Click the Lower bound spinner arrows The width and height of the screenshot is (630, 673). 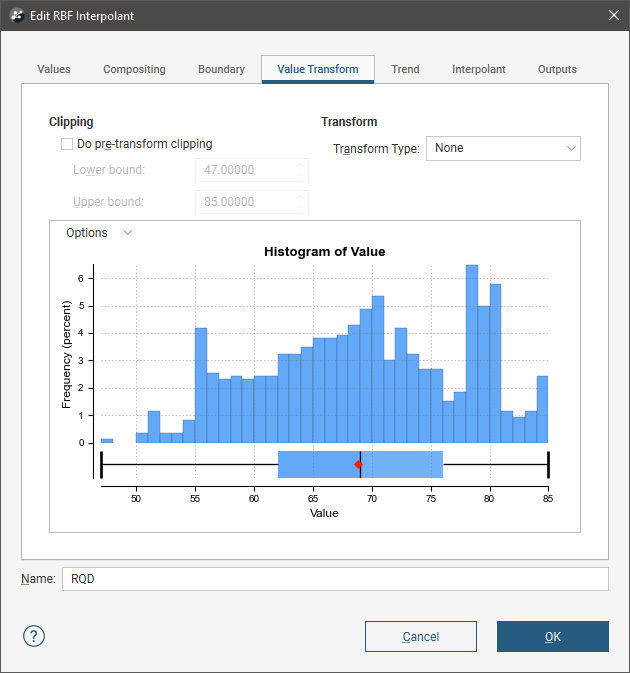300,170
